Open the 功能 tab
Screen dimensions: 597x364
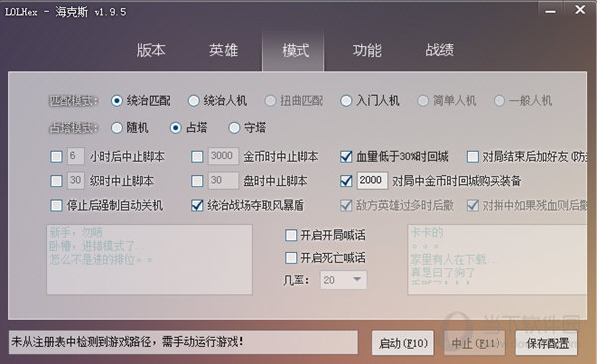(x=367, y=50)
